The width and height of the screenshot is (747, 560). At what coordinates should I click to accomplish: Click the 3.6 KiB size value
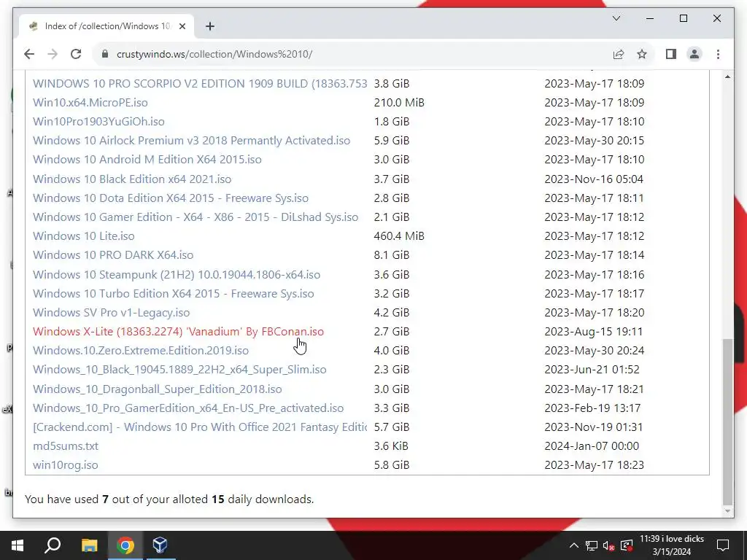tap(391, 446)
